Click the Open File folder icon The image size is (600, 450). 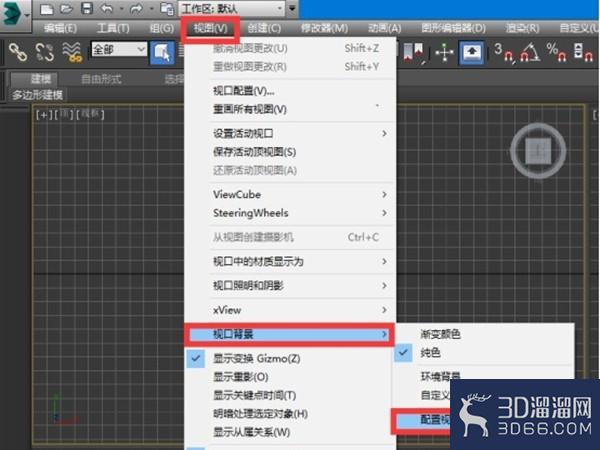click(x=66, y=9)
